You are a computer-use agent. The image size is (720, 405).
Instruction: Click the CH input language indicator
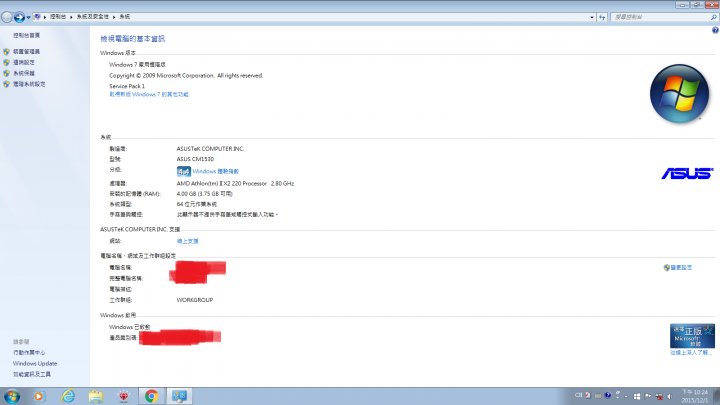579,395
